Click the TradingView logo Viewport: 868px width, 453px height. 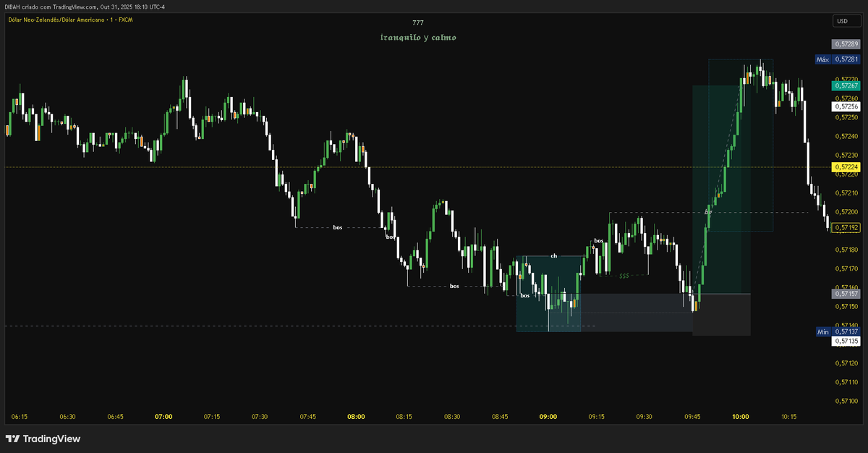(x=43, y=439)
